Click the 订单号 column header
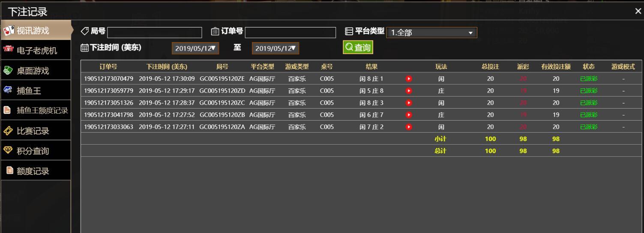 pos(108,67)
